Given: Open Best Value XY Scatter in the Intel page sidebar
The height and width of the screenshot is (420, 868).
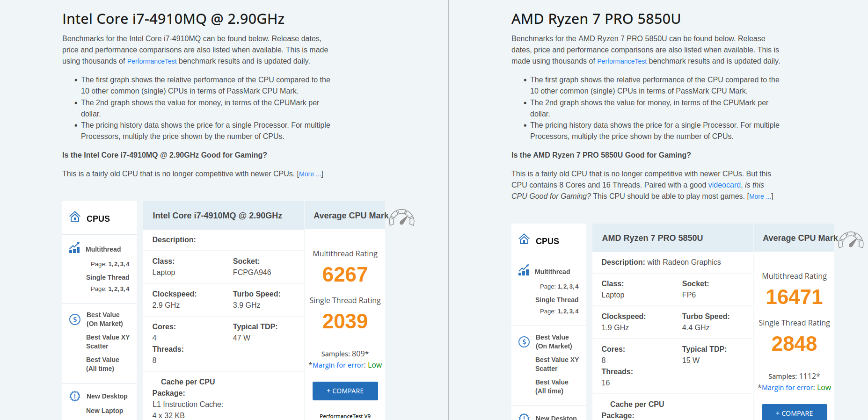Looking at the screenshot, I should click(x=108, y=341).
